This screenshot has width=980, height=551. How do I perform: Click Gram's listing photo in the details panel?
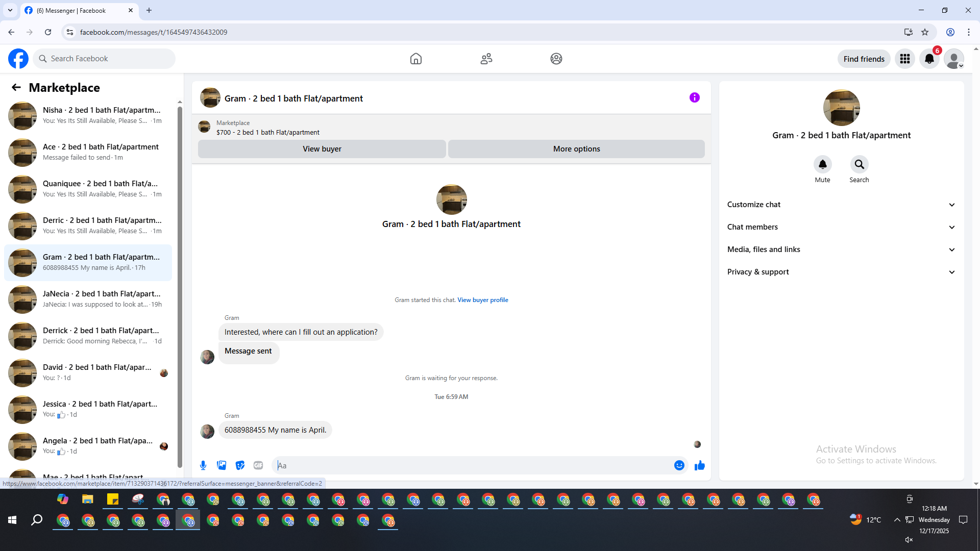coord(842,108)
